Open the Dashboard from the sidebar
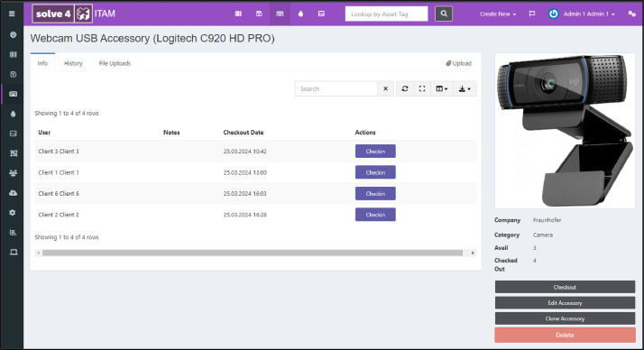Image resolution: width=644 pixels, height=350 pixels. tap(14, 35)
